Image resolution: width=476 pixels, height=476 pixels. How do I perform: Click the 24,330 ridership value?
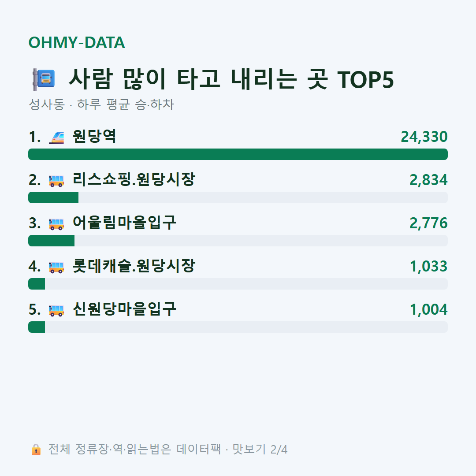pos(424,137)
